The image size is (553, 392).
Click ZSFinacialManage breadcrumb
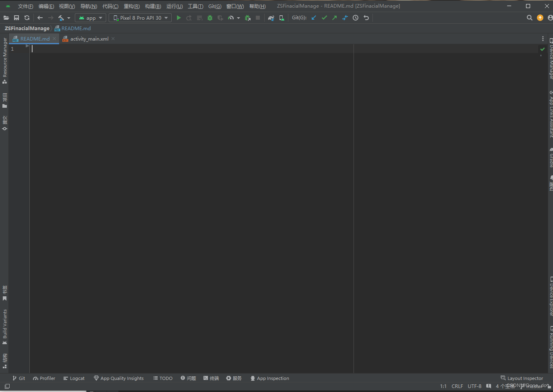click(x=27, y=29)
